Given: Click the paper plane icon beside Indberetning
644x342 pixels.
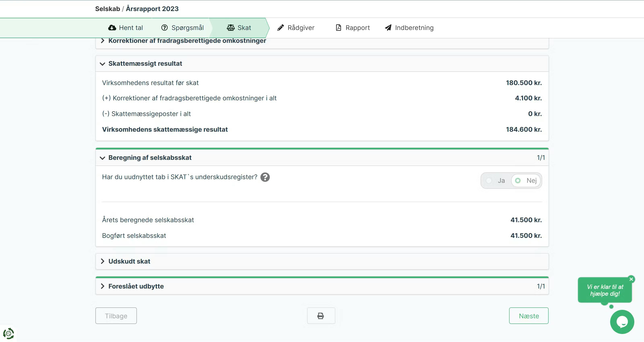Looking at the screenshot, I should [x=388, y=28].
